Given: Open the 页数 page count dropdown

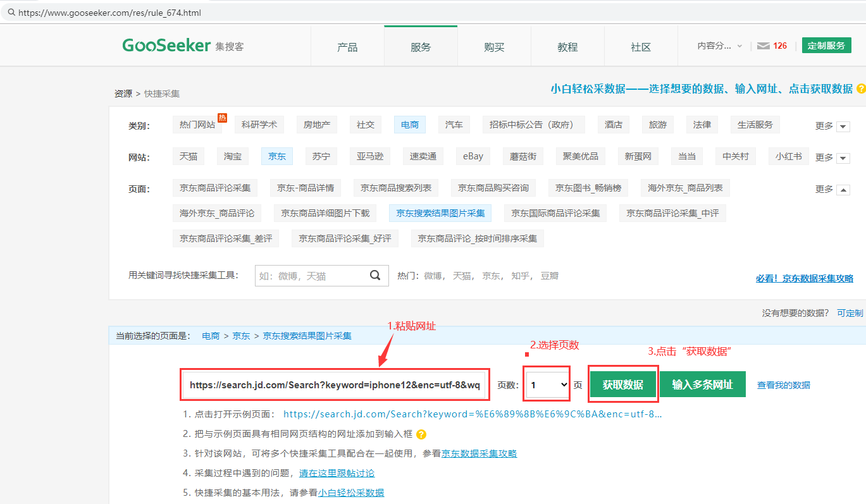Looking at the screenshot, I should [x=548, y=384].
